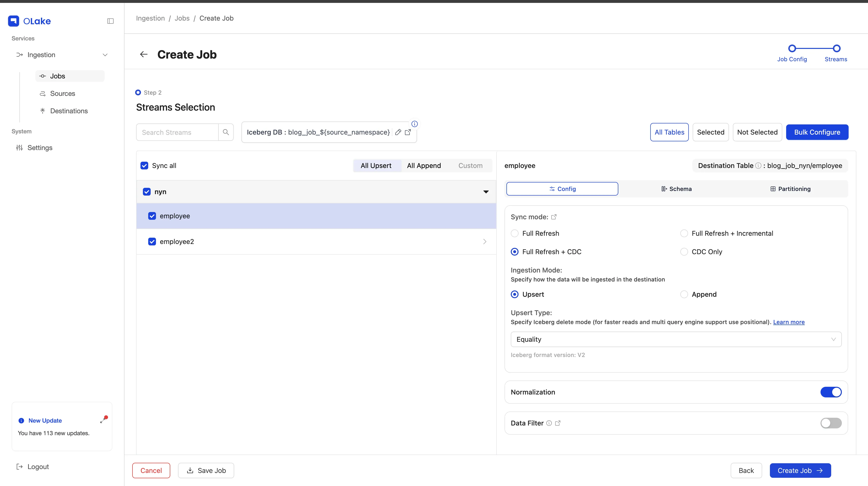
Task: Click the Bulk Configure button
Action: coord(817,132)
